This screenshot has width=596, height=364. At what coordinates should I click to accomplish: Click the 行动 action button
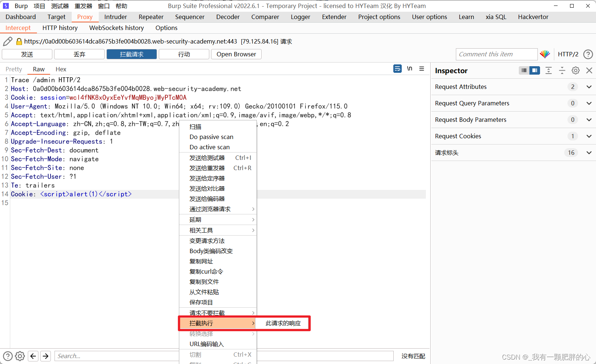[184, 54]
